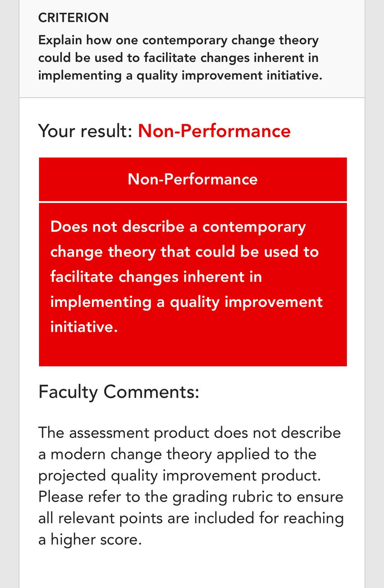
Task: Click the final line "a higher score."
Action: [90, 540]
